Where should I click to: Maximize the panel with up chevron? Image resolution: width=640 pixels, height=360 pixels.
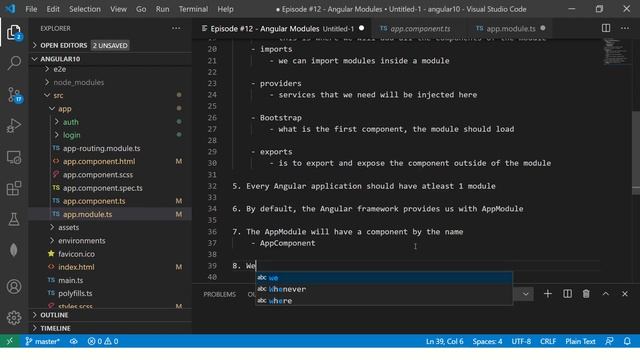pyautogui.click(x=606, y=294)
